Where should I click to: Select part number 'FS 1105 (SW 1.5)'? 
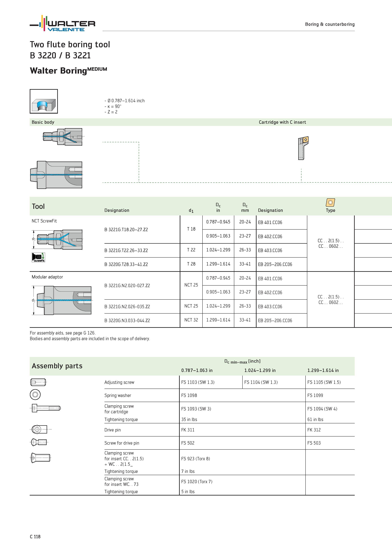coord(324,382)
